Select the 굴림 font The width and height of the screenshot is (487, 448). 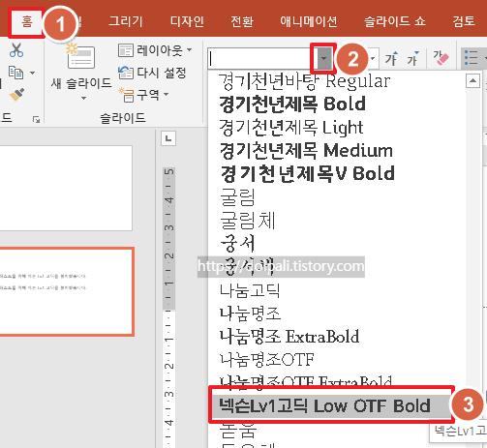coord(238,196)
